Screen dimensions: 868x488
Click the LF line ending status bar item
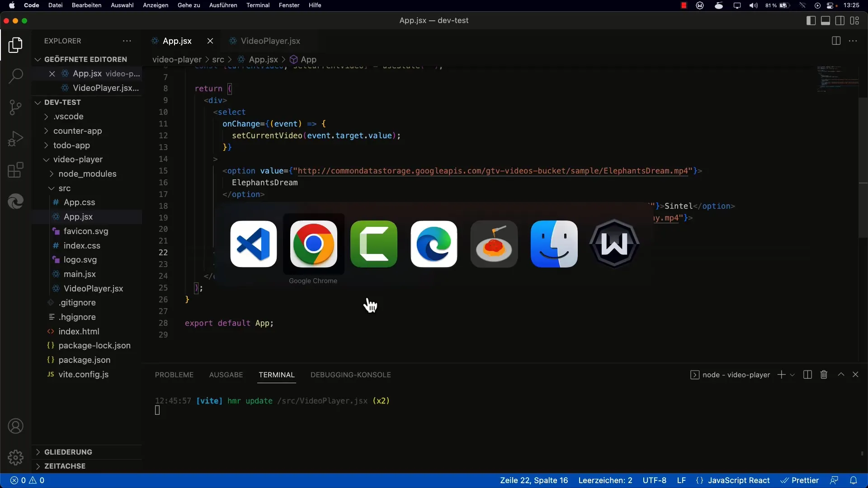click(681, 480)
